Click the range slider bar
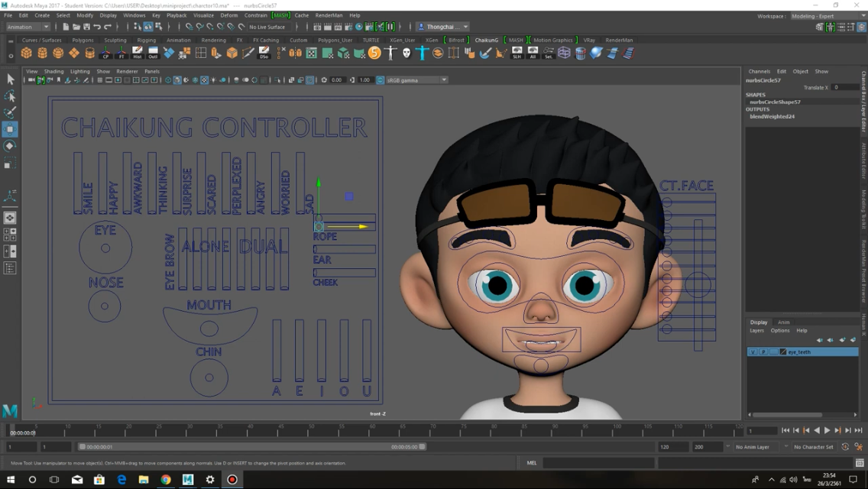Screen dimensions: 868x489 252,447
